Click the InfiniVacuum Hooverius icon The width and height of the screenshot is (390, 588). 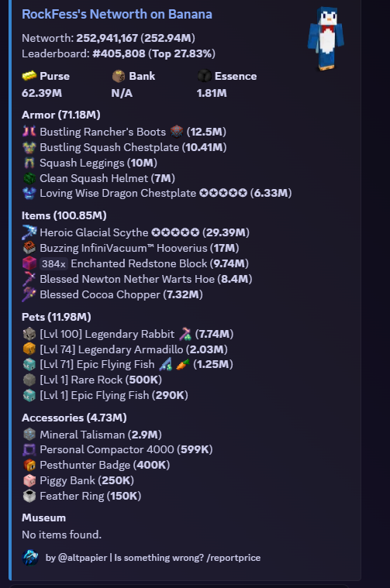[x=29, y=248]
